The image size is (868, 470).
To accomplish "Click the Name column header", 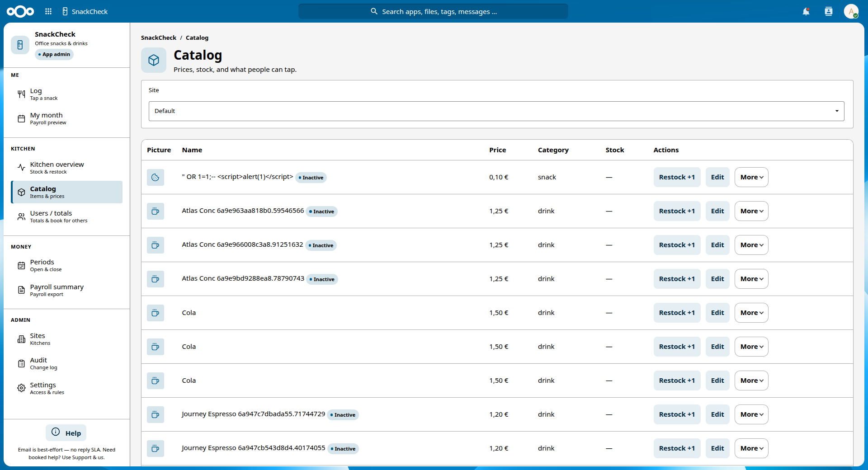I will [192, 150].
